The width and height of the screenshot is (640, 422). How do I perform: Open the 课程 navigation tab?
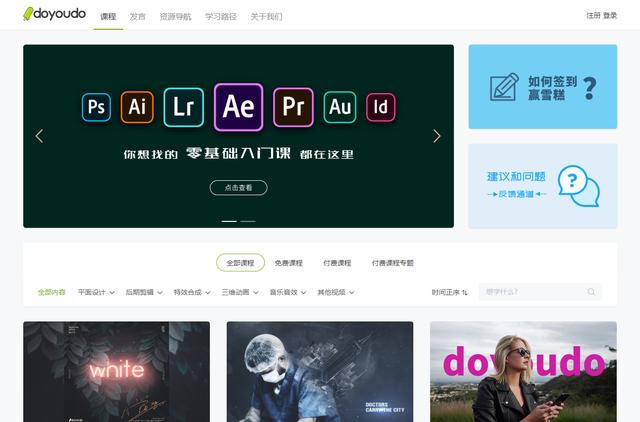108,17
